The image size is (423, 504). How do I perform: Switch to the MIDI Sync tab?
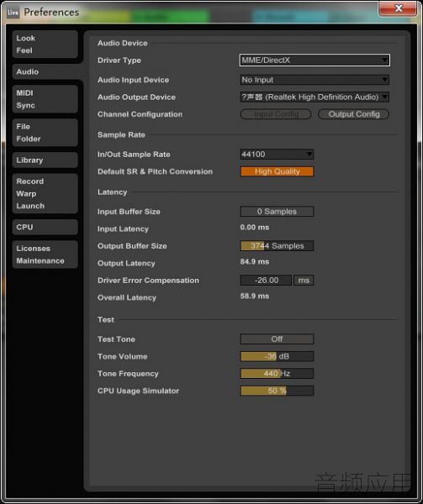click(45, 99)
